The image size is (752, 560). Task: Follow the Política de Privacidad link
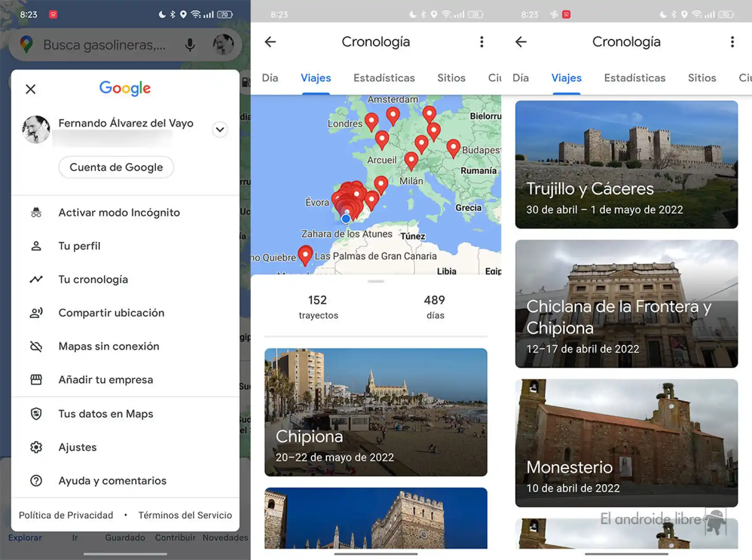pyautogui.click(x=66, y=515)
